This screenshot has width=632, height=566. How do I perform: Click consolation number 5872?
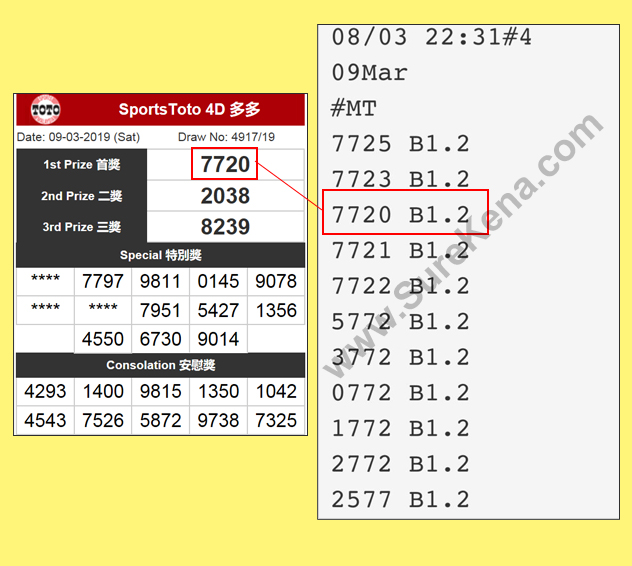(160, 420)
